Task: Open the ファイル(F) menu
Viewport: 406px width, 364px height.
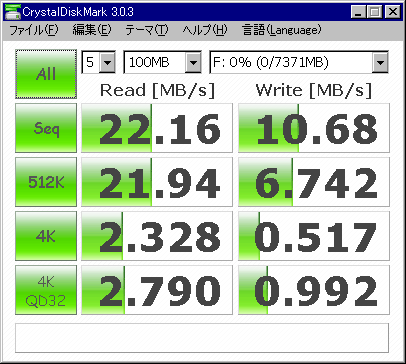Action: (34, 30)
